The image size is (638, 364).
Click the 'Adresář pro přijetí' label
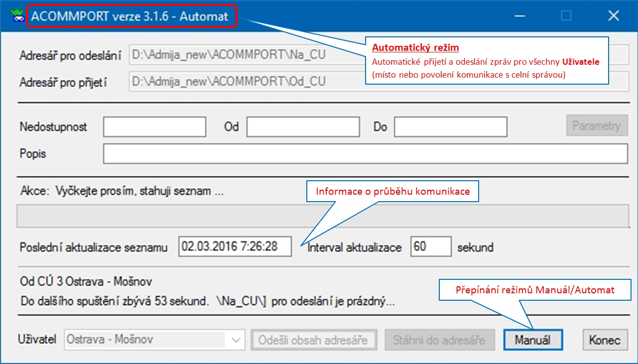63,82
